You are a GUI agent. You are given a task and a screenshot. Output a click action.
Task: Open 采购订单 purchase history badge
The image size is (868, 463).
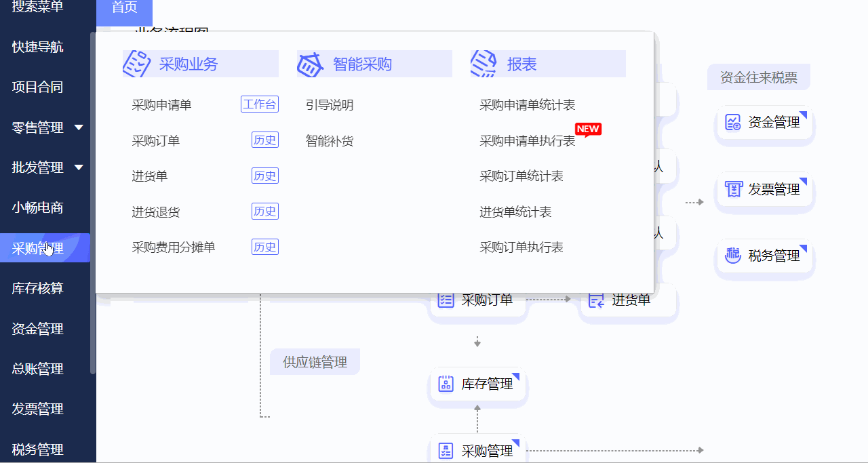(x=264, y=140)
